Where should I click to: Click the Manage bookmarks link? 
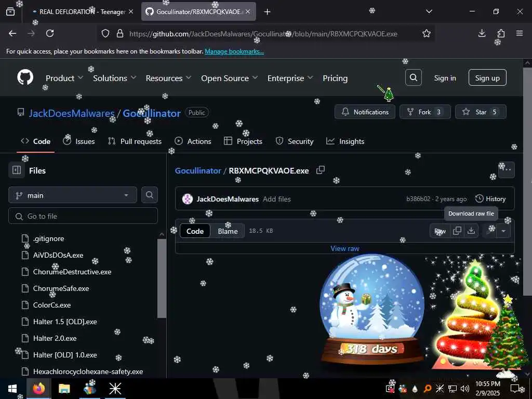[234, 51]
